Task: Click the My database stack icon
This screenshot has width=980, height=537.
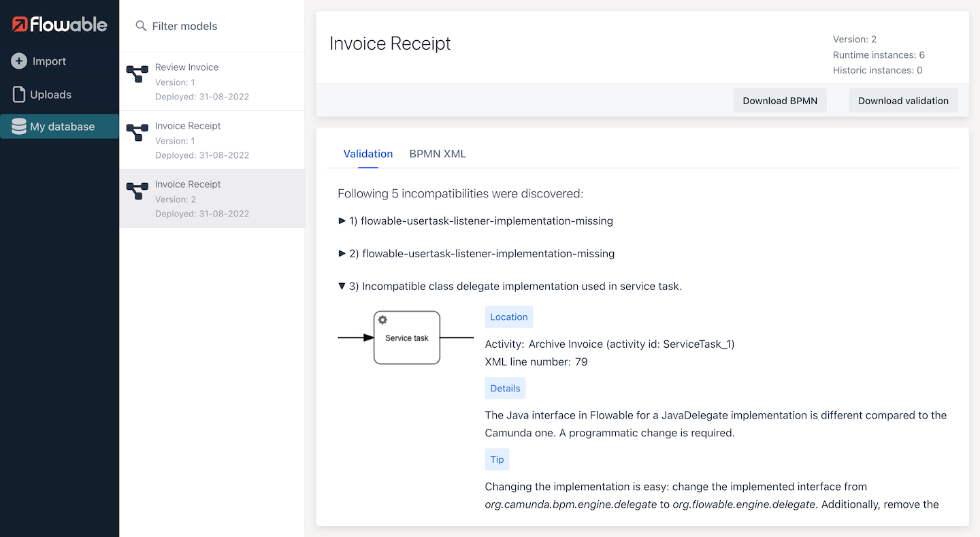Action: [x=19, y=127]
